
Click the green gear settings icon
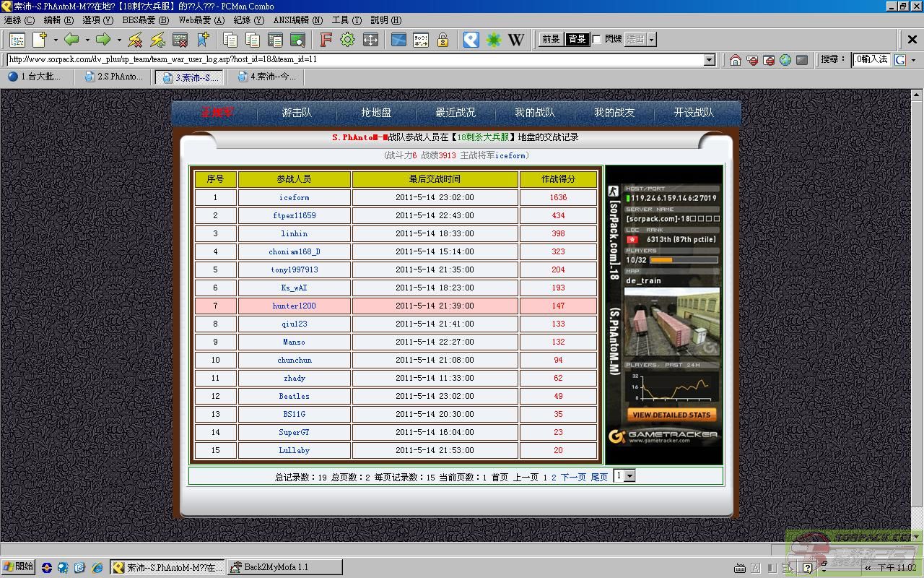tap(347, 40)
